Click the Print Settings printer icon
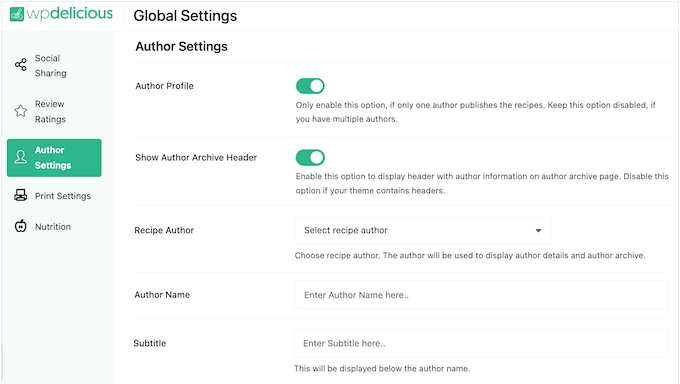Image resolution: width=680 pixels, height=384 pixels. tap(20, 195)
